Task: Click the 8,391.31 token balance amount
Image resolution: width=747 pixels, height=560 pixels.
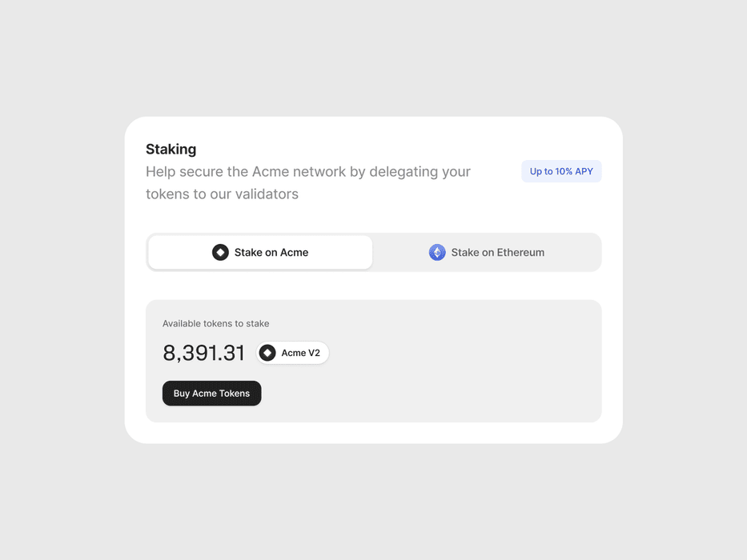Action: click(203, 353)
